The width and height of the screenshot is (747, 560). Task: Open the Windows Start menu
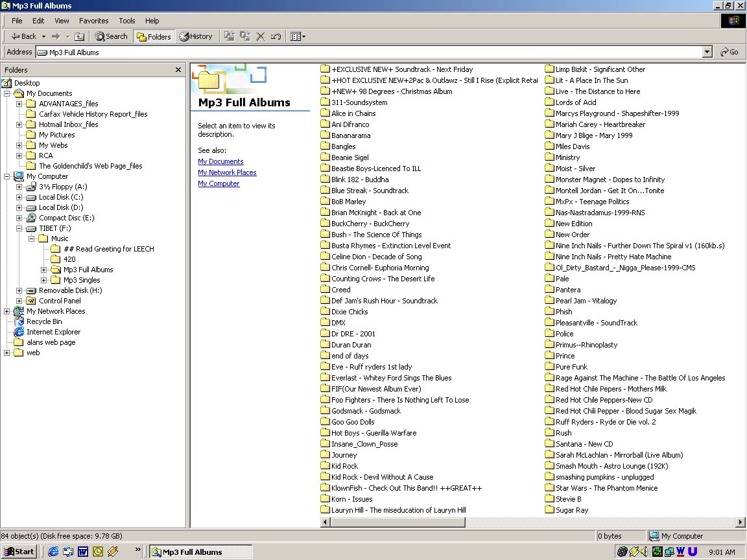[x=19, y=552]
